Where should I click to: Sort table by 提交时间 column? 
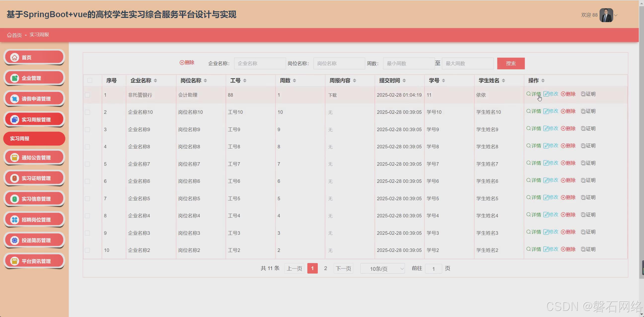coord(404,80)
